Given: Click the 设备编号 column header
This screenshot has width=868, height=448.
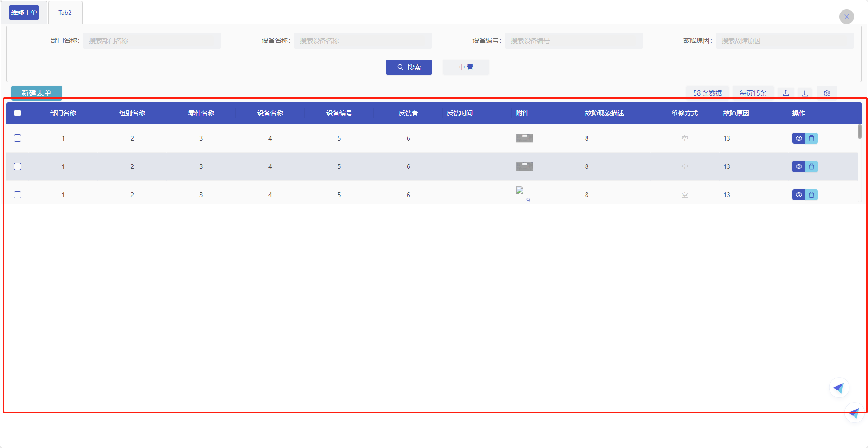Looking at the screenshot, I should pyautogui.click(x=339, y=113).
